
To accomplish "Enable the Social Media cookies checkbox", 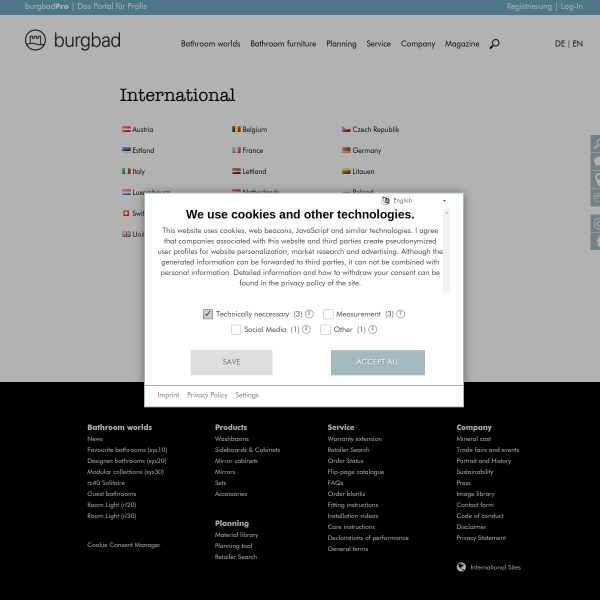I will (236, 329).
